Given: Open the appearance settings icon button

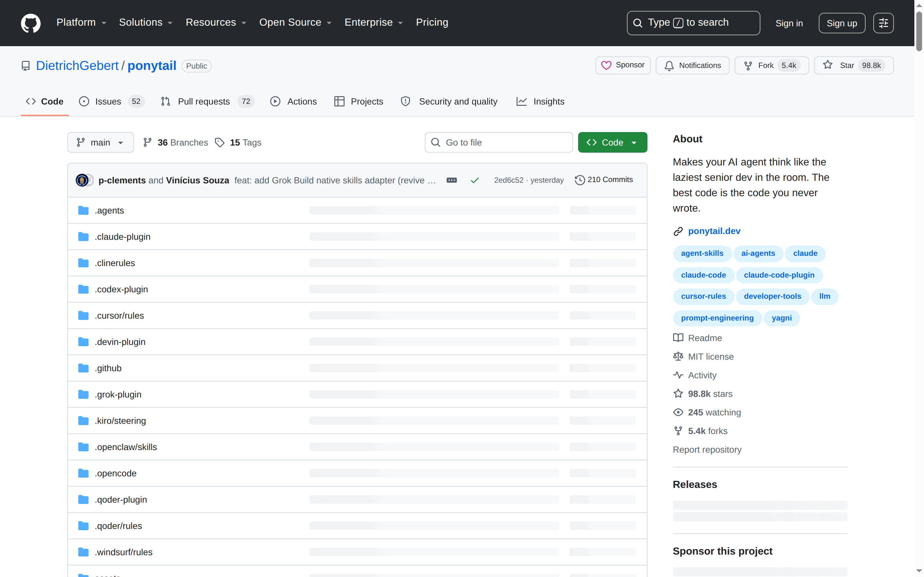Looking at the screenshot, I should 883,23.
